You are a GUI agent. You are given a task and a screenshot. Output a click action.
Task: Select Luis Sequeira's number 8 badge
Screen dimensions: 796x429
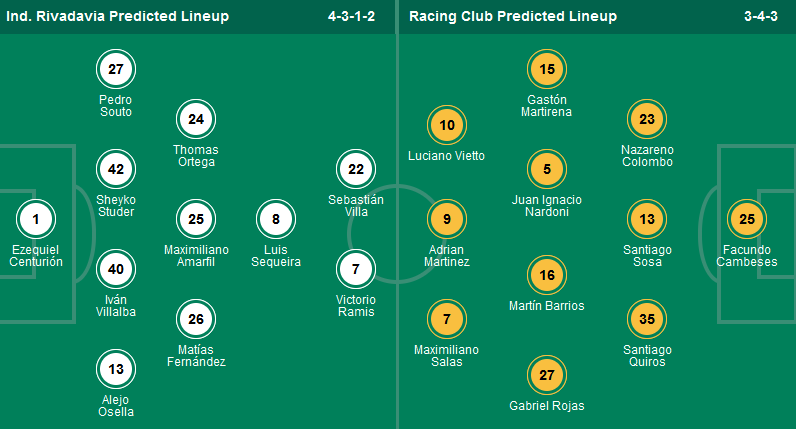tap(276, 219)
